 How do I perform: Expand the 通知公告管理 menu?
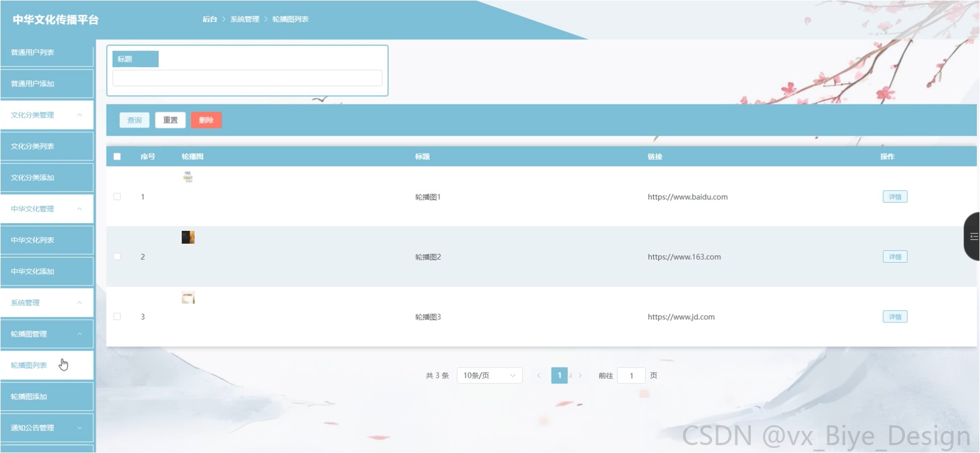pyautogui.click(x=47, y=428)
